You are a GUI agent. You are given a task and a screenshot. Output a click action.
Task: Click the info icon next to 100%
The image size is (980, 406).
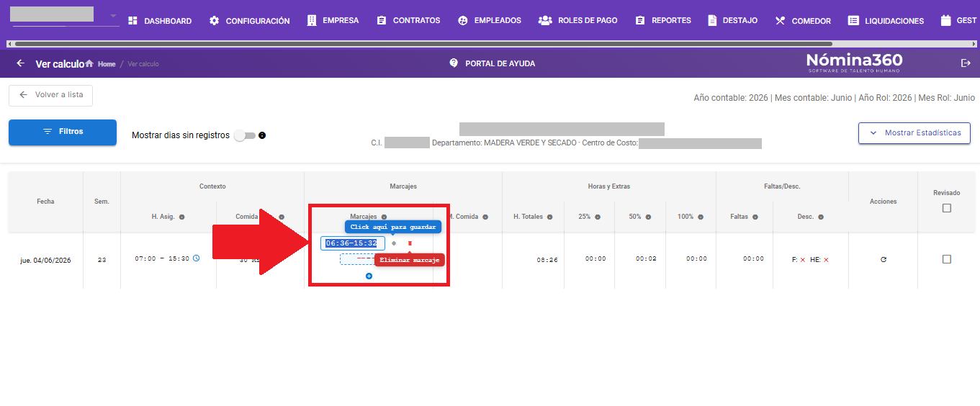click(x=701, y=217)
